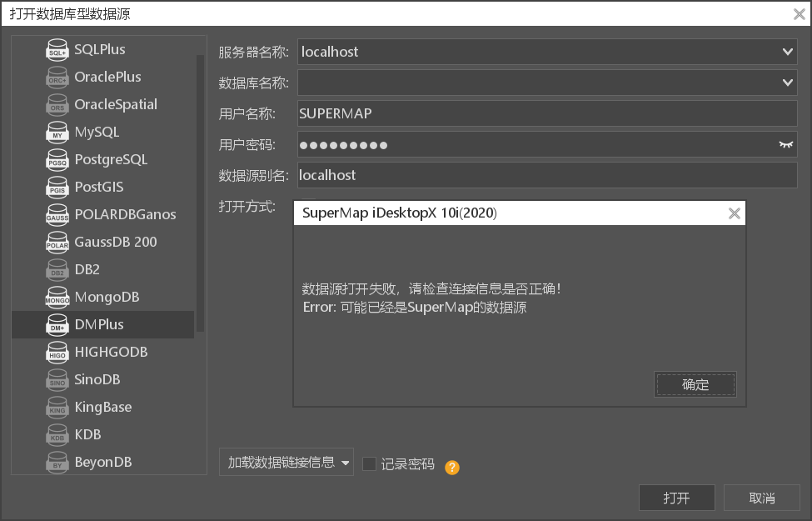Close the SuperMap iDesktopX error dialog

point(734,213)
